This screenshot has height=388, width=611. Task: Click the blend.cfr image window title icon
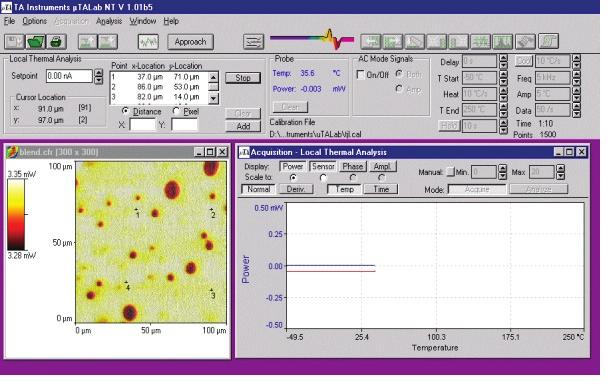point(12,152)
